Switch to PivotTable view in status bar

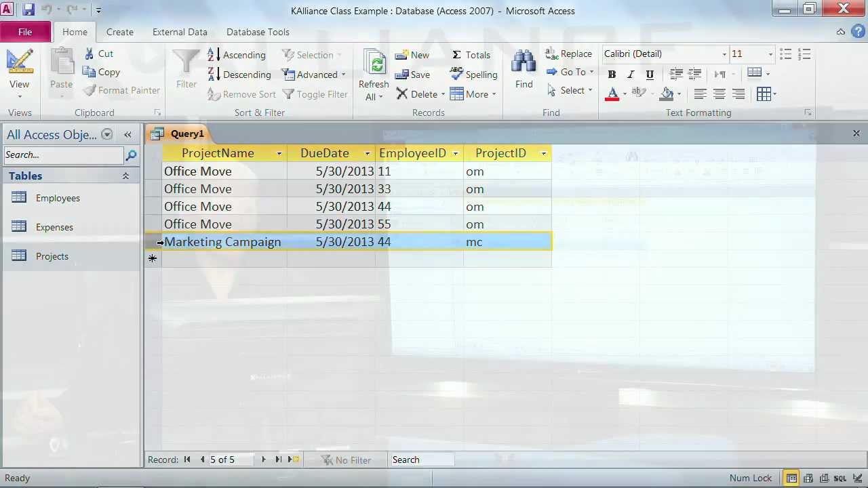[x=808, y=478]
